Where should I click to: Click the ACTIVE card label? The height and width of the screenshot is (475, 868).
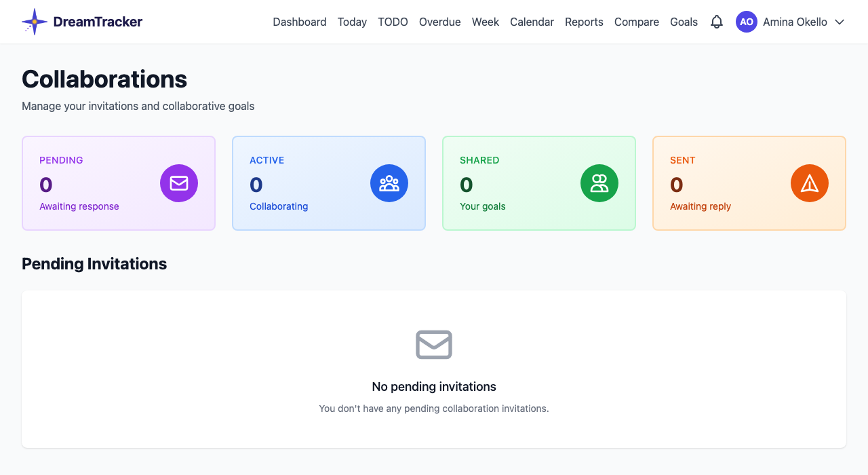click(267, 160)
